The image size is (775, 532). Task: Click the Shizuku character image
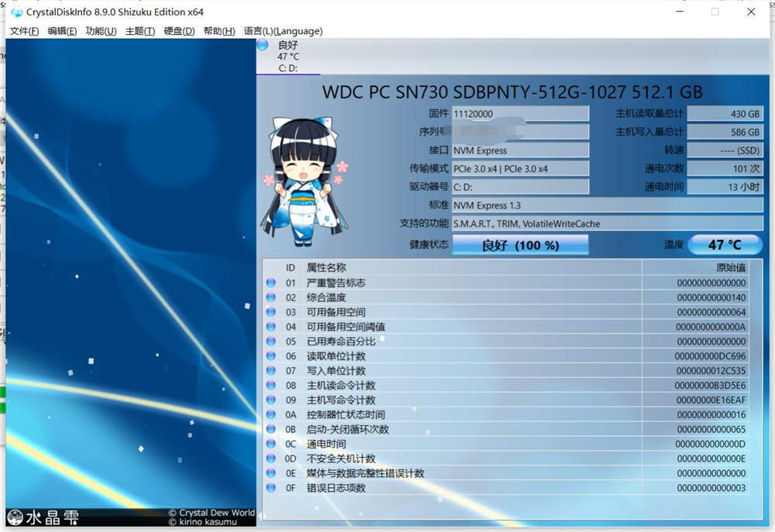pyautogui.click(x=305, y=181)
